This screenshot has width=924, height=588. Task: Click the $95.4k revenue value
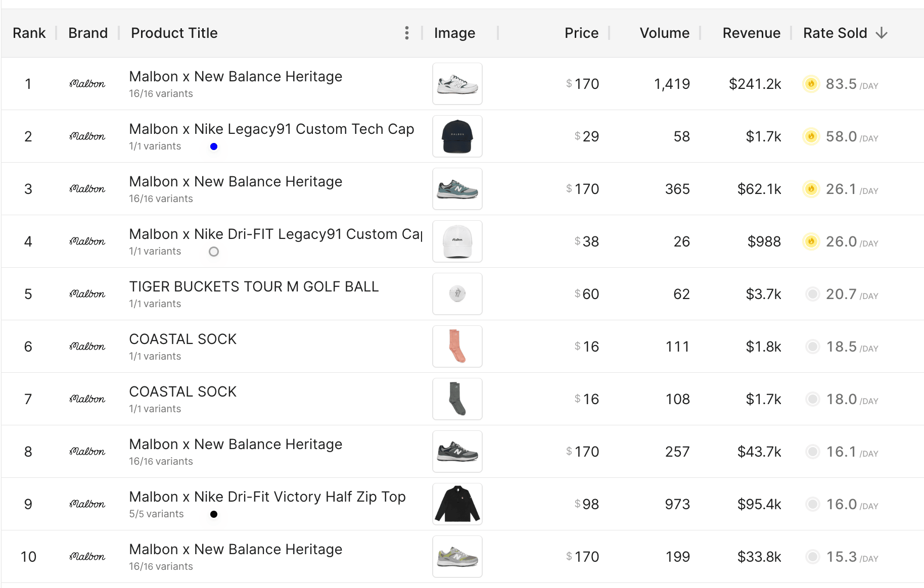(759, 504)
